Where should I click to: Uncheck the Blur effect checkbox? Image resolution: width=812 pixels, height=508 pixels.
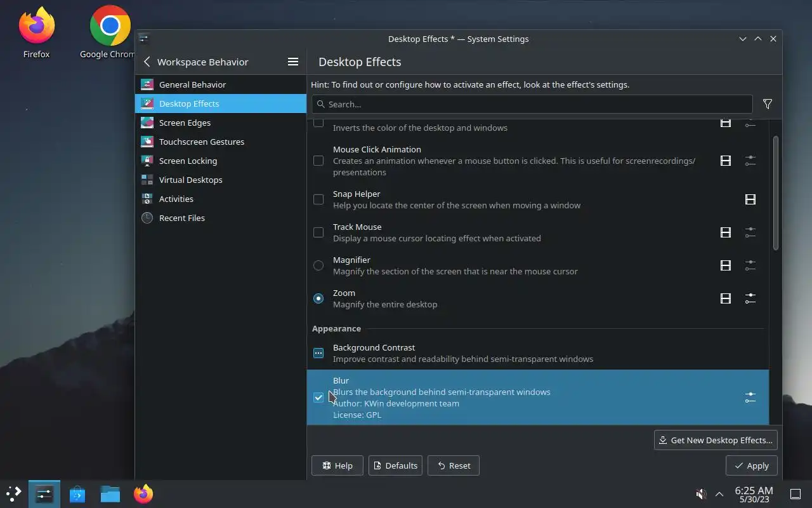[x=318, y=398]
